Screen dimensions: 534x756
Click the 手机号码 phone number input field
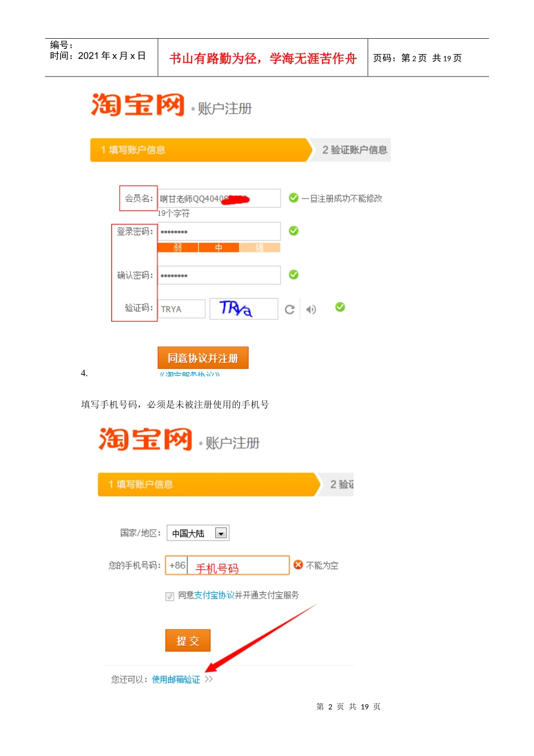pos(237,566)
